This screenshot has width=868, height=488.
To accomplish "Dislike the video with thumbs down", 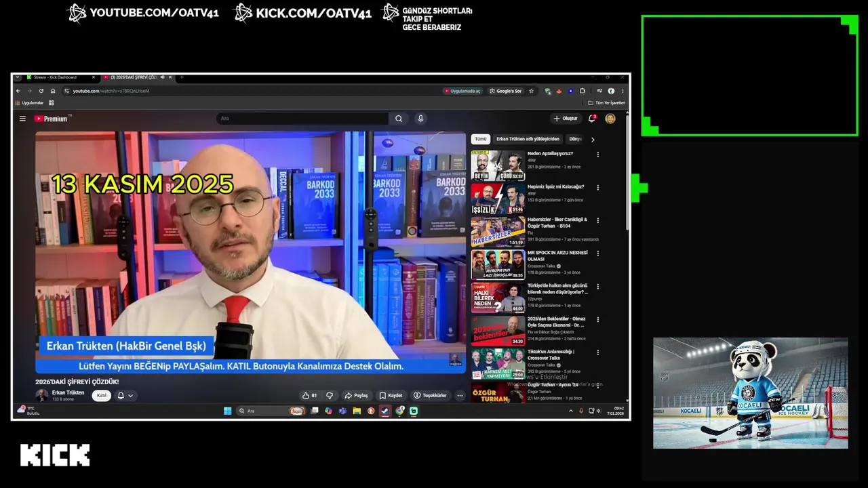I will 330,395.
